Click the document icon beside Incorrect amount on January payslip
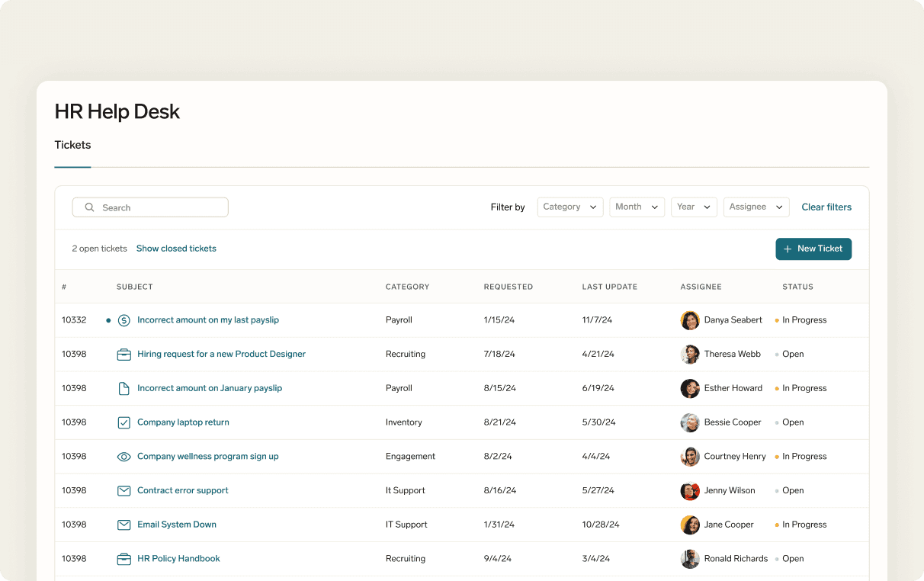Viewport: 924px width, 581px height. (x=124, y=388)
